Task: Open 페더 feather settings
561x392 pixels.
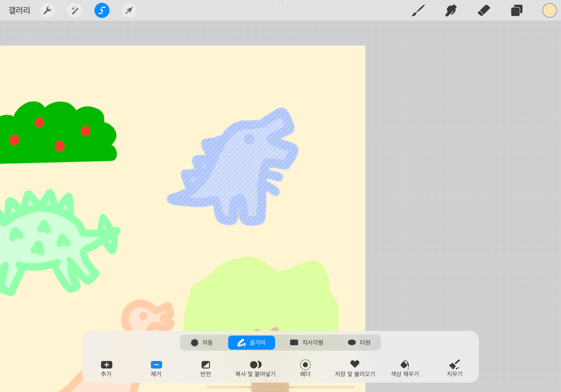Action: (x=305, y=368)
